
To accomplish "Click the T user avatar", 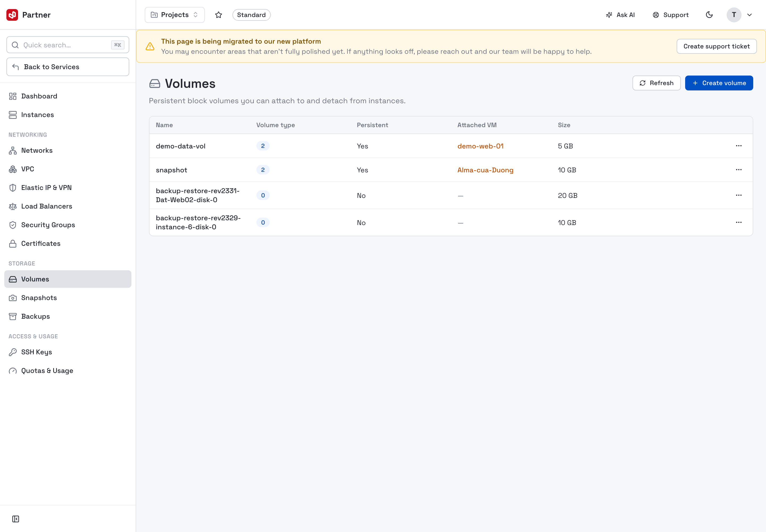I will click(734, 15).
